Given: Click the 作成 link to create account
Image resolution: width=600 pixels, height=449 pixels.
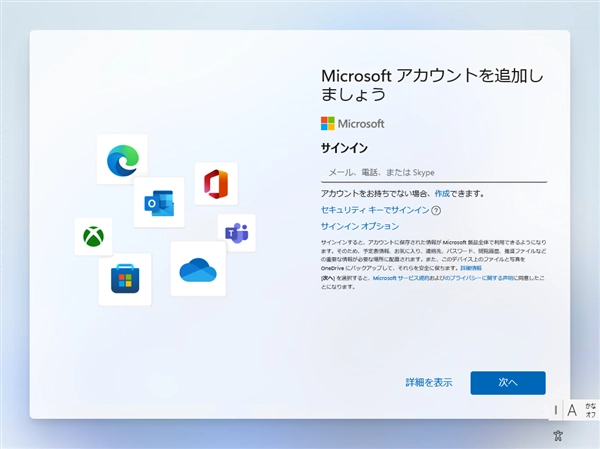Looking at the screenshot, I should [x=442, y=194].
